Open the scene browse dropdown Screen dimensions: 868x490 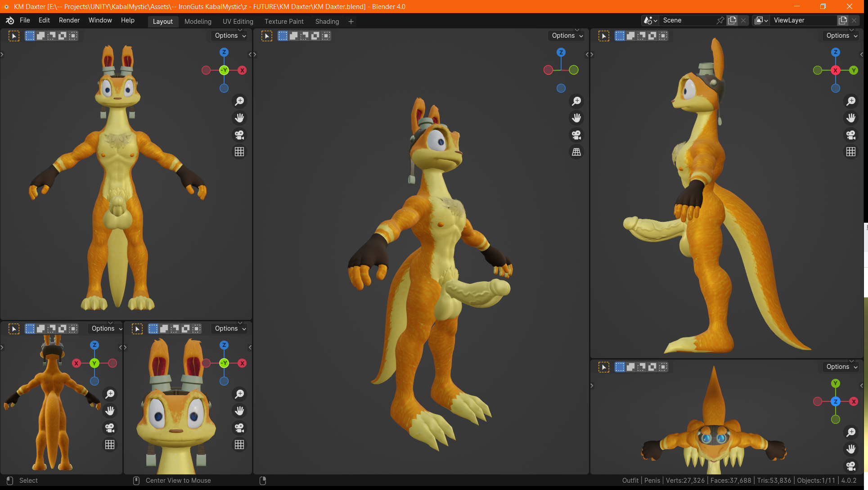click(650, 20)
